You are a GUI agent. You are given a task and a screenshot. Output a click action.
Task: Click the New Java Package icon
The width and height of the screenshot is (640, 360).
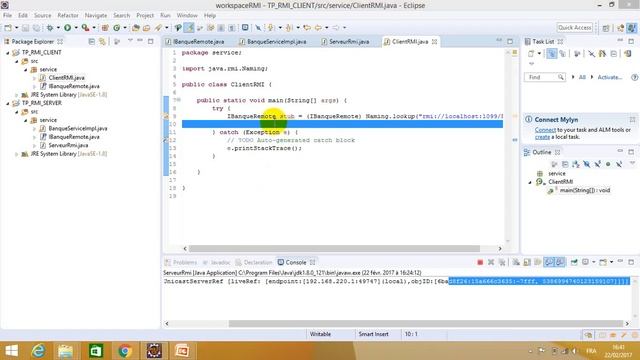pyautogui.click(x=105, y=28)
